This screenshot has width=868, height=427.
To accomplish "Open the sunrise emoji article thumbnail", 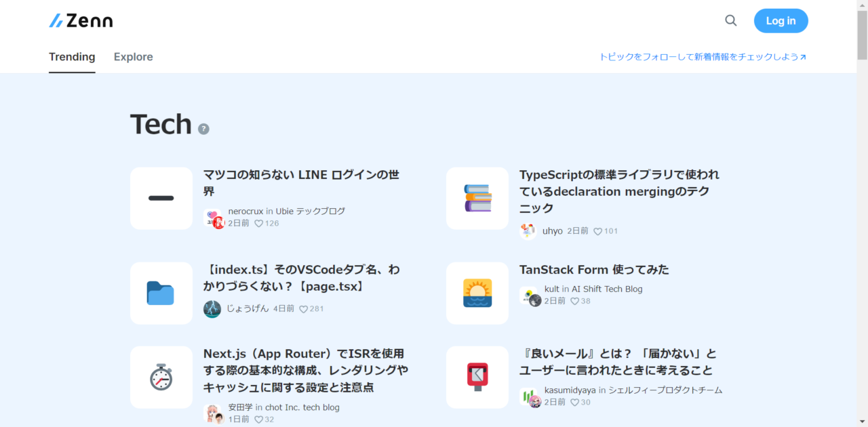I will click(477, 293).
